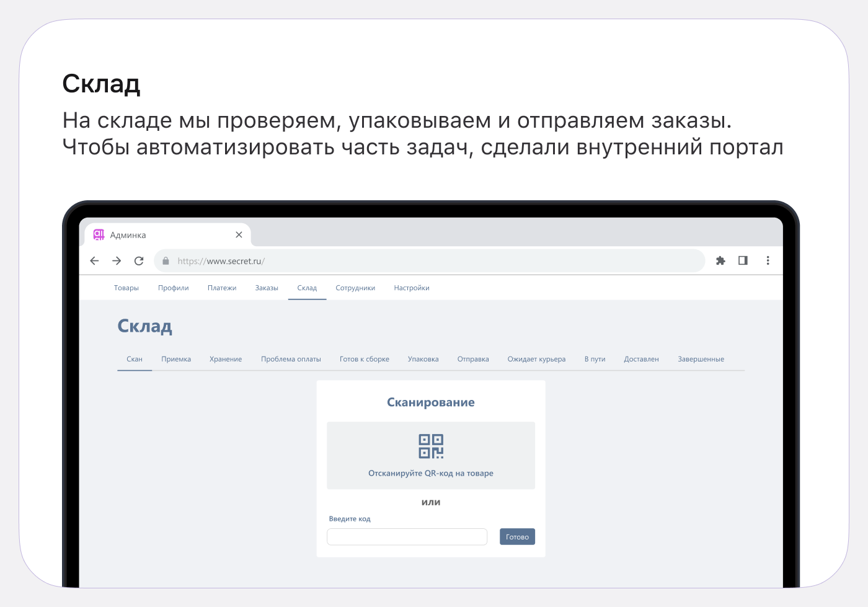Click the Введите код input field
868x607 pixels.
pos(407,537)
